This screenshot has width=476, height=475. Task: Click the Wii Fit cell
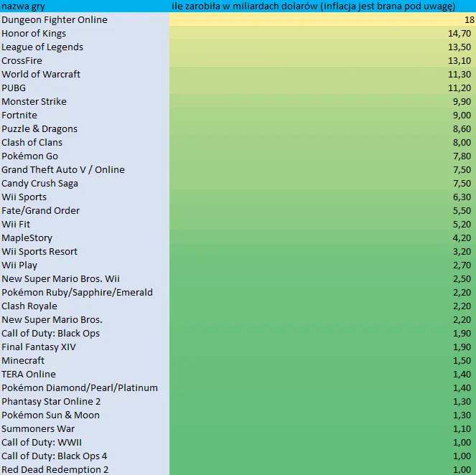click(x=85, y=224)
